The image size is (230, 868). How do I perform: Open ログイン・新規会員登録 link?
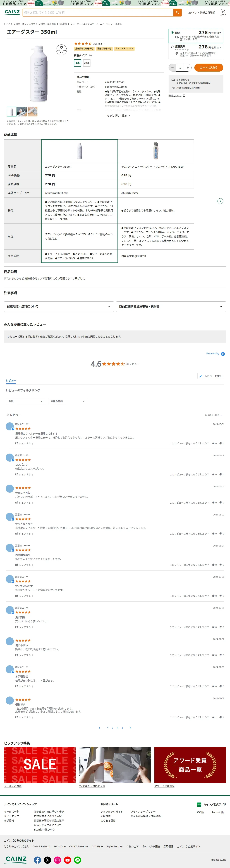201,12
